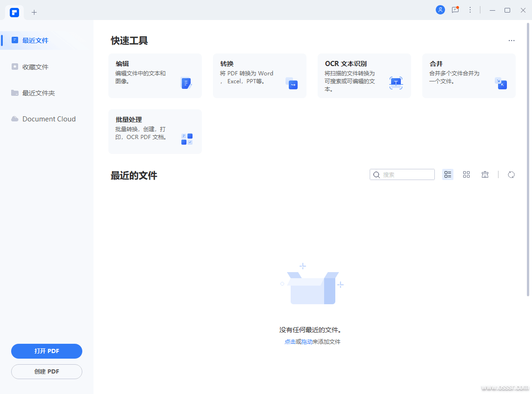
Task: Click the 创建 PDF button
Action: coord(47,372)
